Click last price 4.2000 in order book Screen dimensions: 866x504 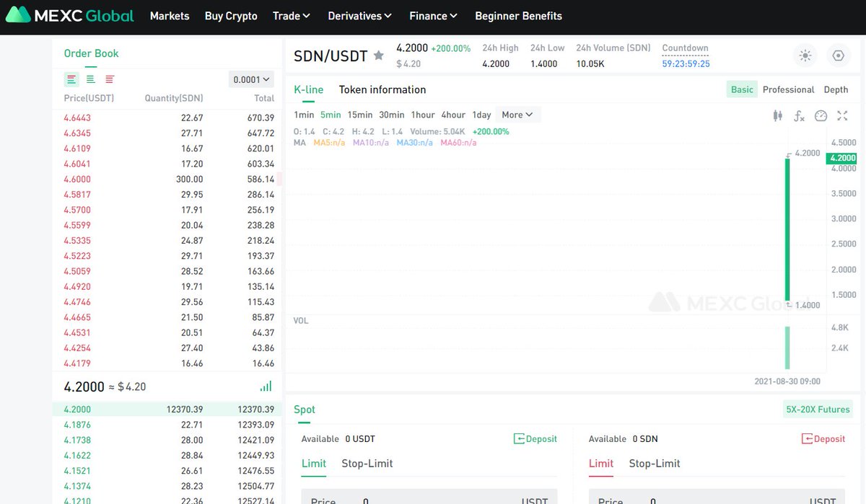tap(83, 386)
